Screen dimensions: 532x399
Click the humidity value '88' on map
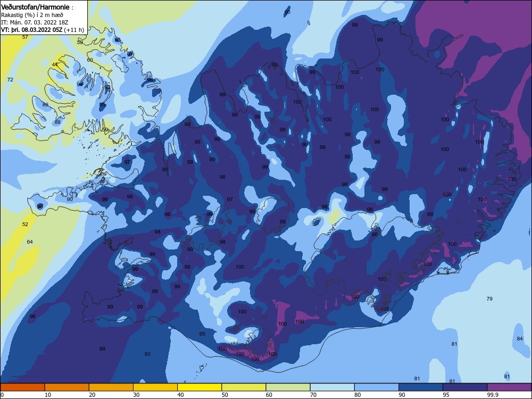coord(57,122)
